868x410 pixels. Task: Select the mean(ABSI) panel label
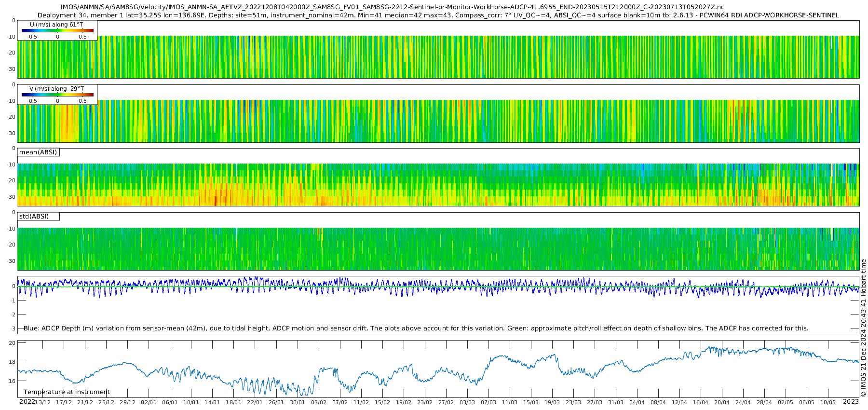(38, 152)
